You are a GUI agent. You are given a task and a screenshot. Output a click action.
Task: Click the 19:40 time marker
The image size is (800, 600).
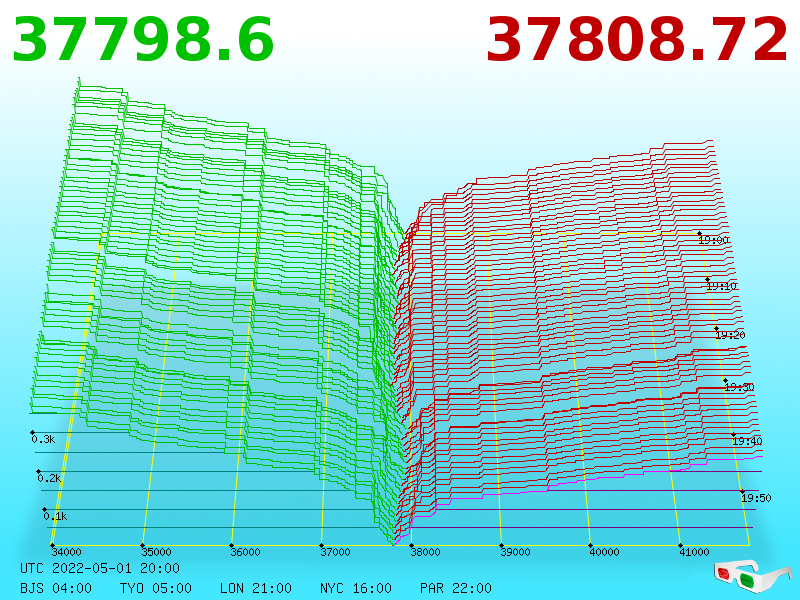point(747,441)
